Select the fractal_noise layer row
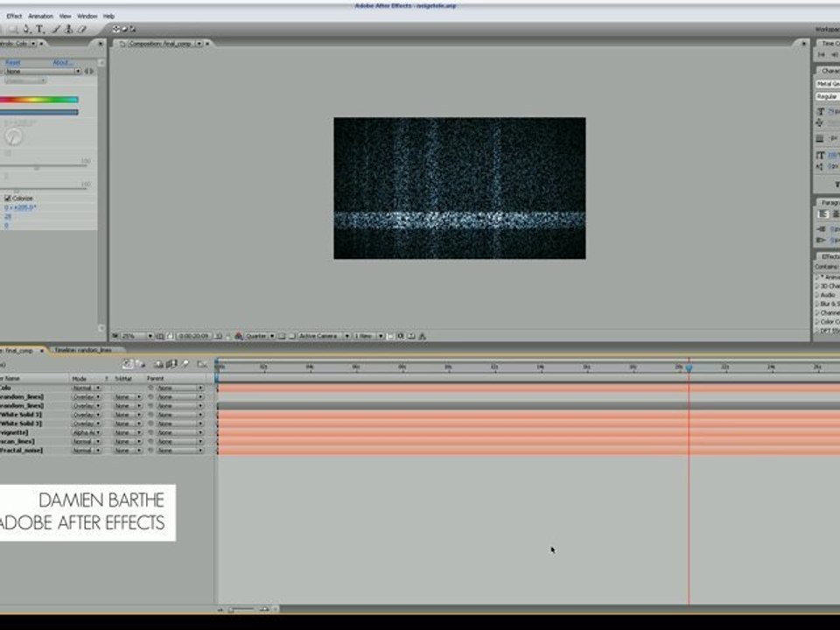The image size is (840, 630). coord(21,451)
